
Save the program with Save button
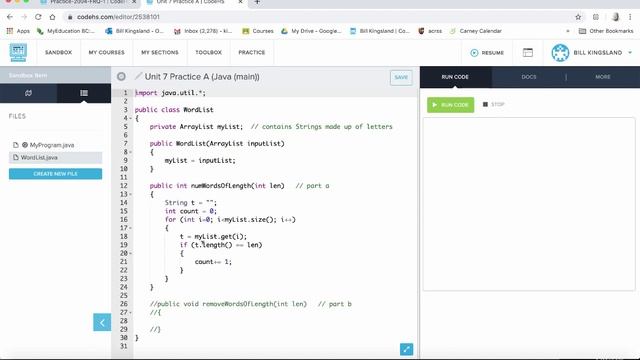click(401, 77)
